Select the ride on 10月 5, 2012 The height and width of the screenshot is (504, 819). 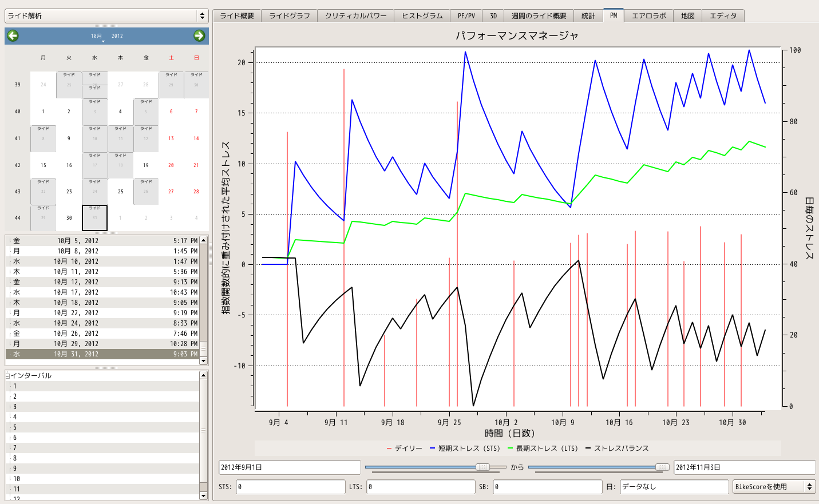point(102,241)
